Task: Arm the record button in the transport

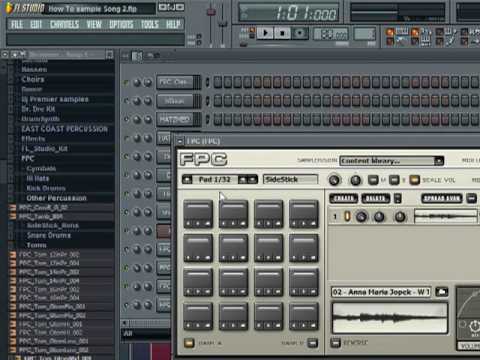Action: click(x=299, y=33)
